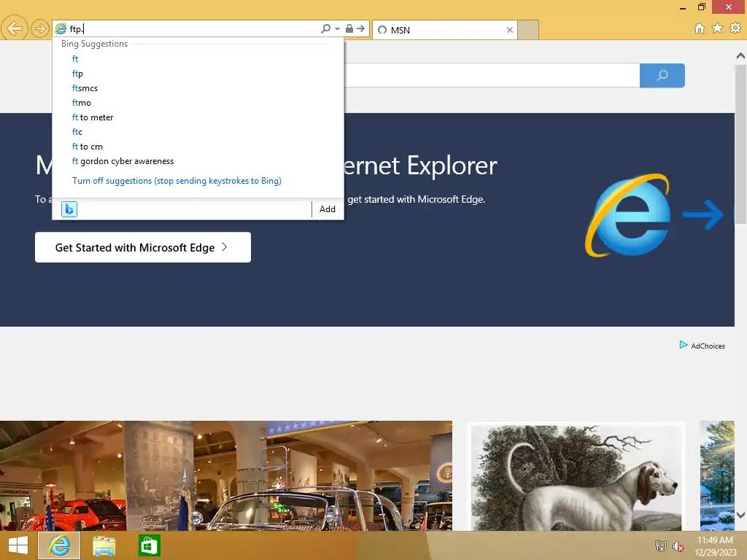Click the address bar text field
747x560 pixels.
click(x=193, y=29)
